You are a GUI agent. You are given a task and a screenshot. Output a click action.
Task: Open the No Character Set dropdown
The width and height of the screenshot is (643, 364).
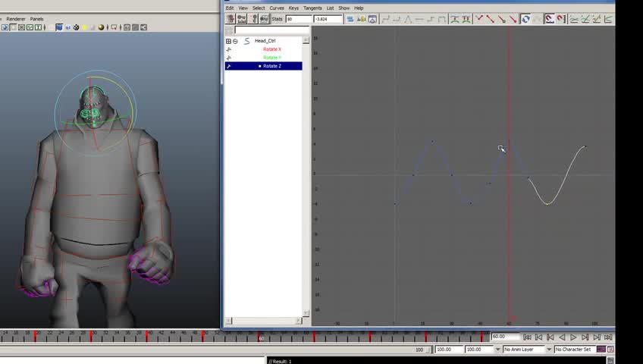pos(573,350)
